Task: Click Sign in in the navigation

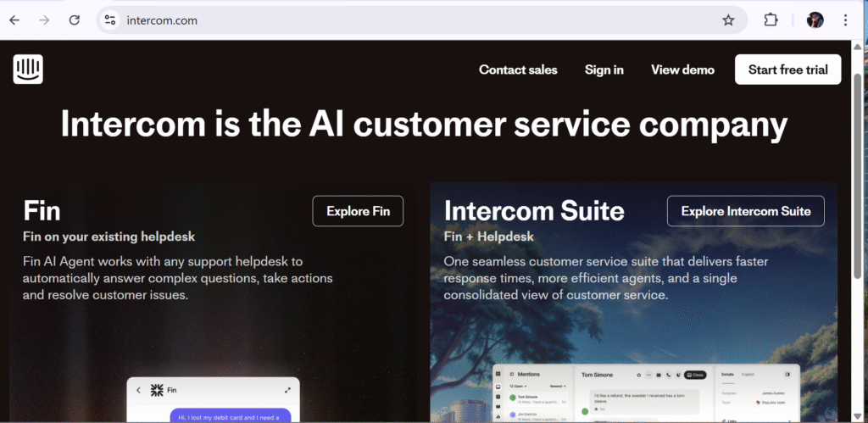Action: coord(604,70)
